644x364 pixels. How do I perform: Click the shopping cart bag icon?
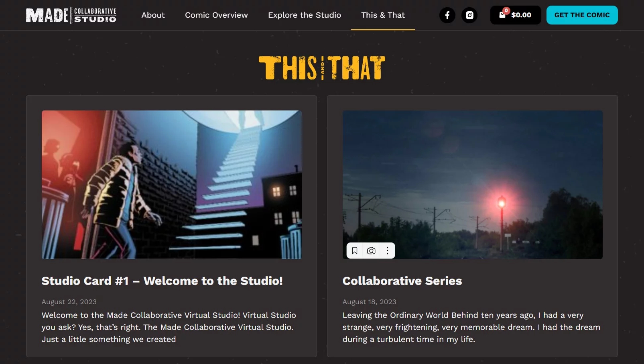[502, 15]
